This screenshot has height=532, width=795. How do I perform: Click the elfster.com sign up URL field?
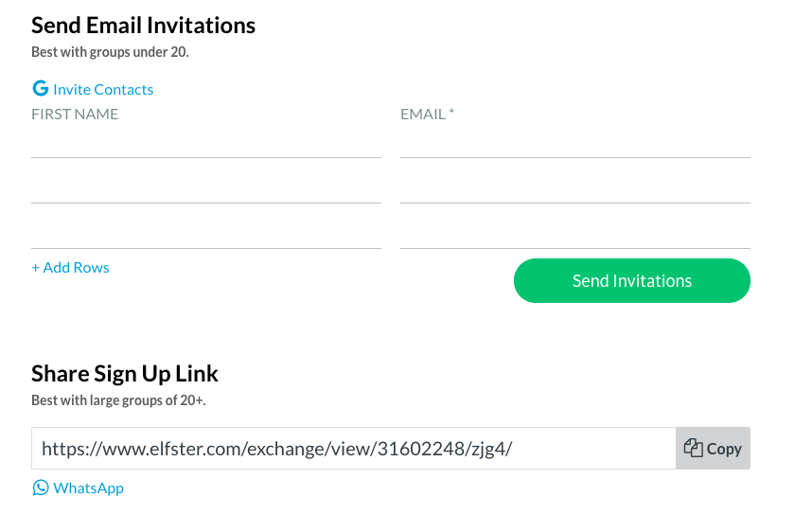[353, 449]
